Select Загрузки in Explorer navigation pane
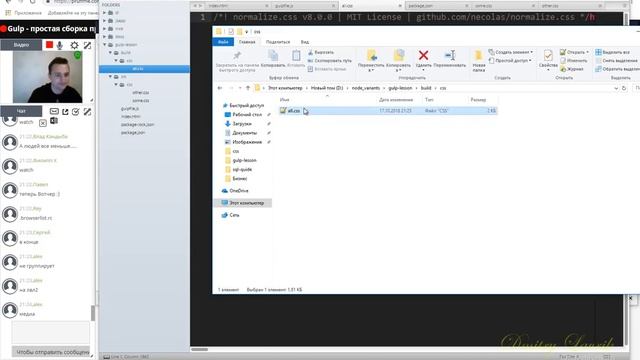Screen dimensions: 640x360 242,124
